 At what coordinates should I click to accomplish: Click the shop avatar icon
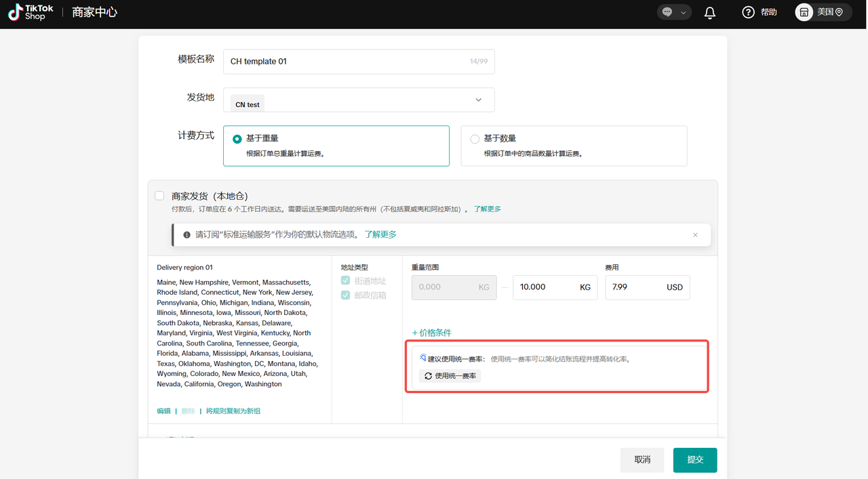coord(804,12)
